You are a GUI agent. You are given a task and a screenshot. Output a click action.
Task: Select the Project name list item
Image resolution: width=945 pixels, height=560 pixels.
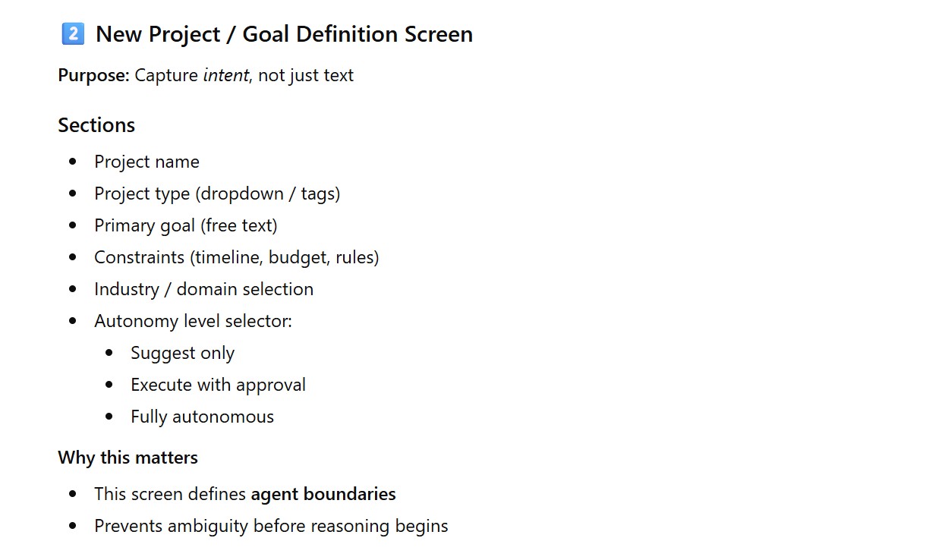(146, 162)
